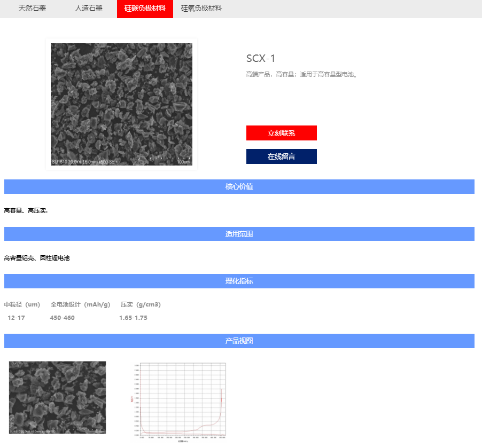Click the 450-460 capacity value
This screenshot has height=448, width=482.
click(63, 318)
